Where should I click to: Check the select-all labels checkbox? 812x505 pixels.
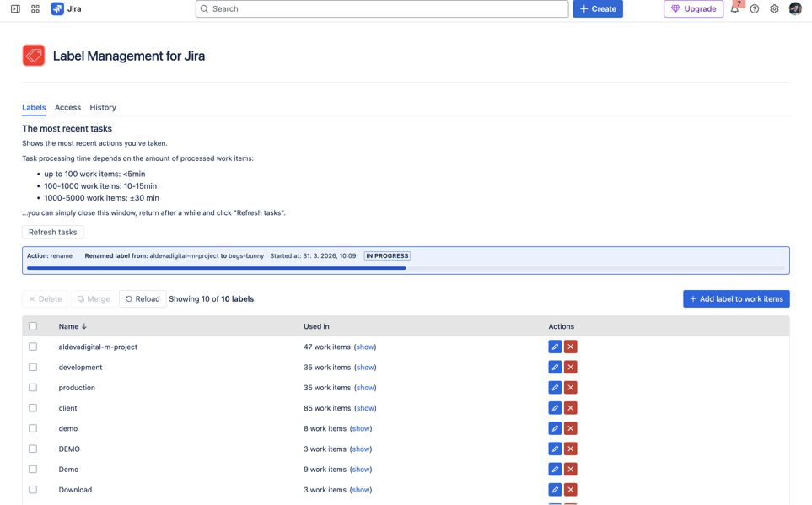point(33,326)
